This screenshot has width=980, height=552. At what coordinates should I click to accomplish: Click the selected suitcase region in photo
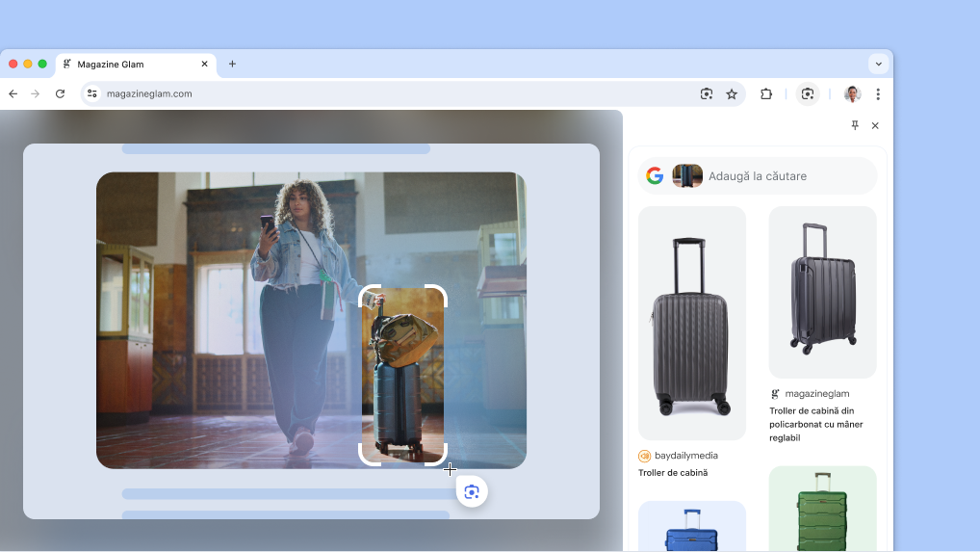(x=402, y=375)
